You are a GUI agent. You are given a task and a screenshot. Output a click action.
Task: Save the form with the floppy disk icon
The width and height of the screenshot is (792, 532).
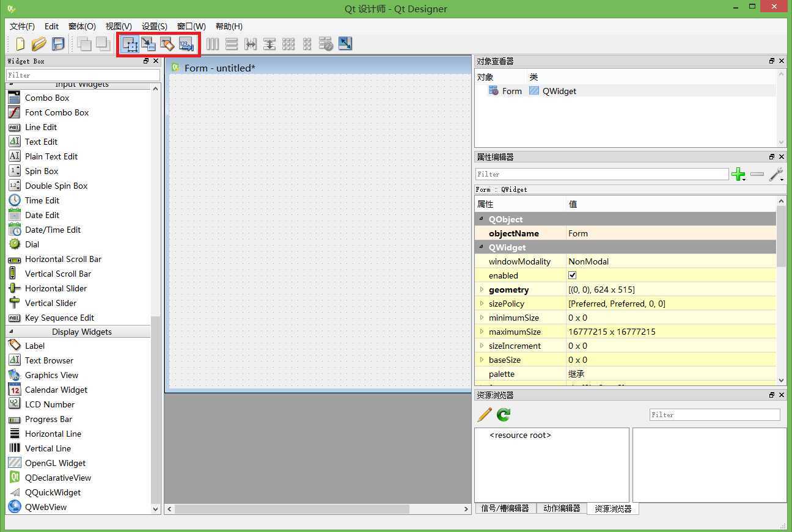coord(58,44)
